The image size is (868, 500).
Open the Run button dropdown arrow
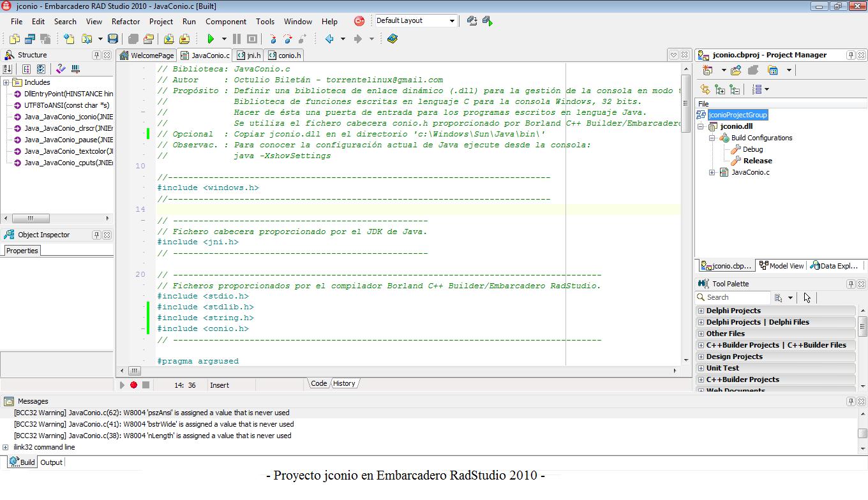tap(224, 39)
